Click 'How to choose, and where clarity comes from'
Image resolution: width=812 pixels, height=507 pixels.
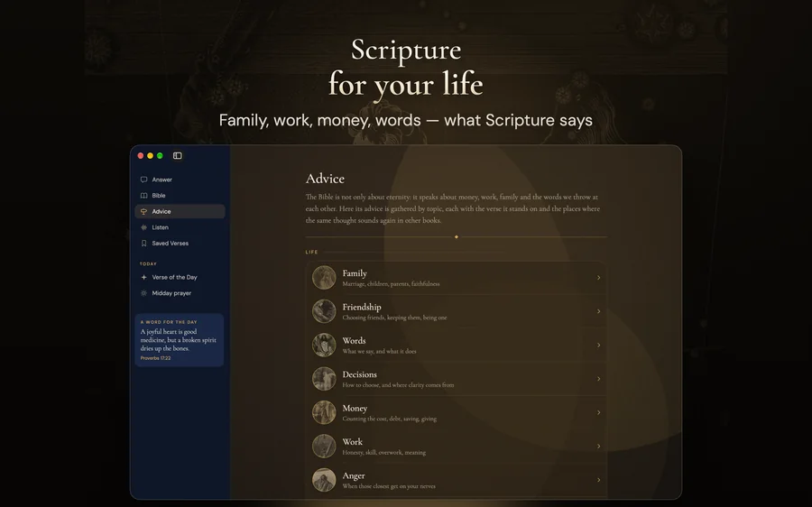(398, 385)
